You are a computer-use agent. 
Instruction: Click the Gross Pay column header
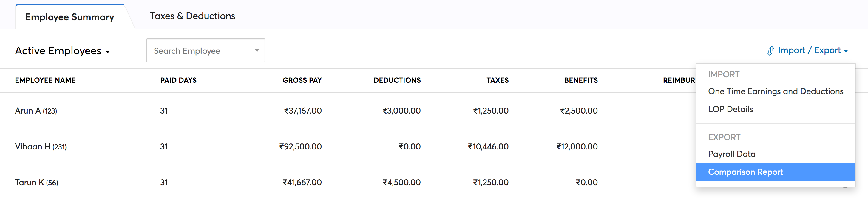click(302, 80)
